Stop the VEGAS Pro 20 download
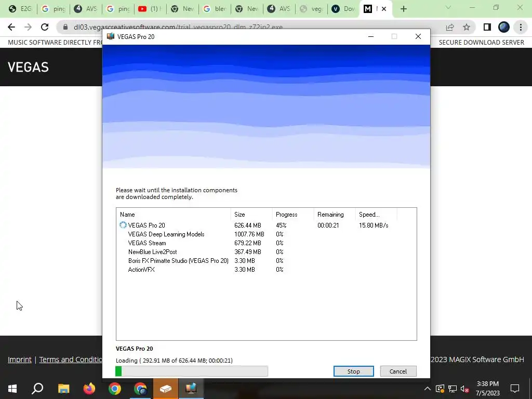The width and height of the screenshot is (532, 399). tap(353, 371)
